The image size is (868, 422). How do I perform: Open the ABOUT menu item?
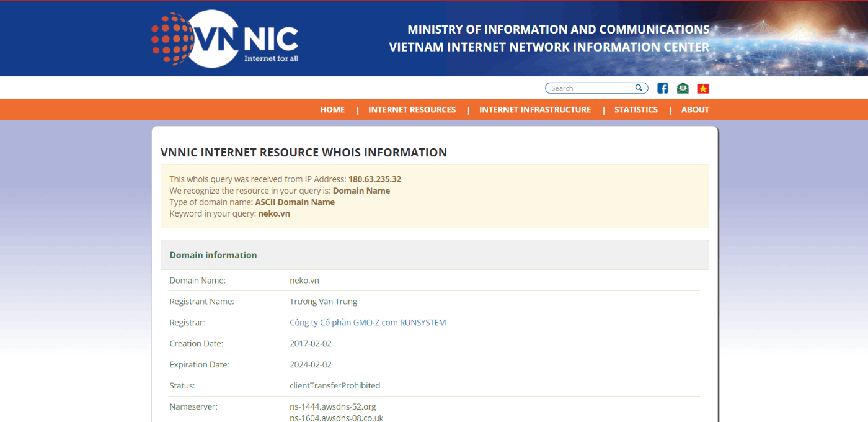(695, 110)
